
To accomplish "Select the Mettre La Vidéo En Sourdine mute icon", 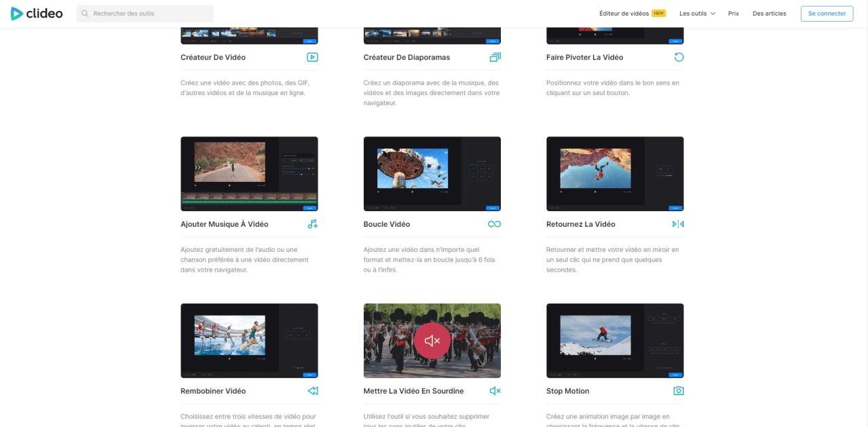I will (495, 391).
